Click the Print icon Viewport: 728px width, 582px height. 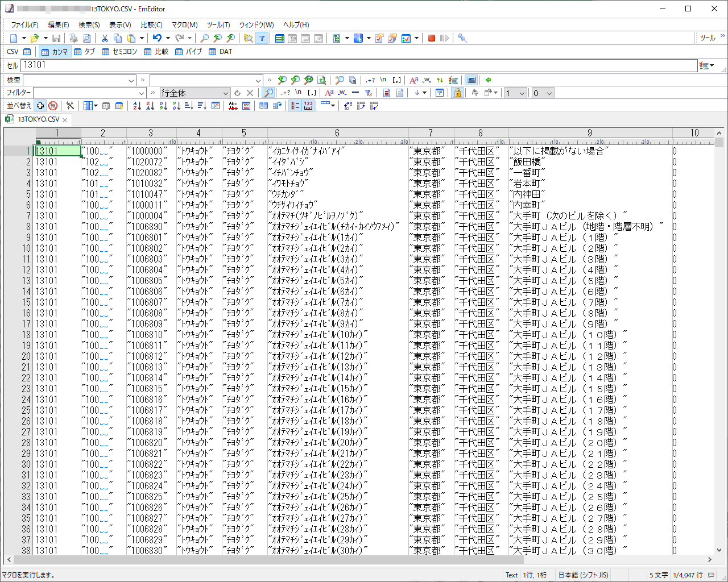(73, 38)
